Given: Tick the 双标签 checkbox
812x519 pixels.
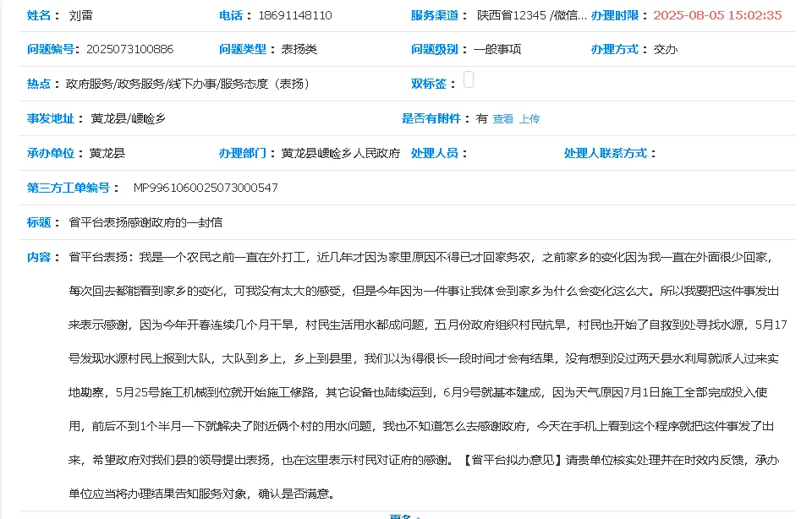Looking at the screenshot, I should point(468,79).
